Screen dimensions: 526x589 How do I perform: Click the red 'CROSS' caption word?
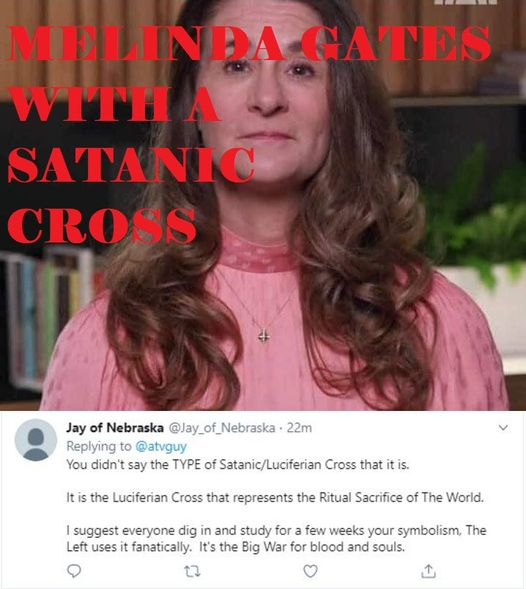[x=101, y=225]
